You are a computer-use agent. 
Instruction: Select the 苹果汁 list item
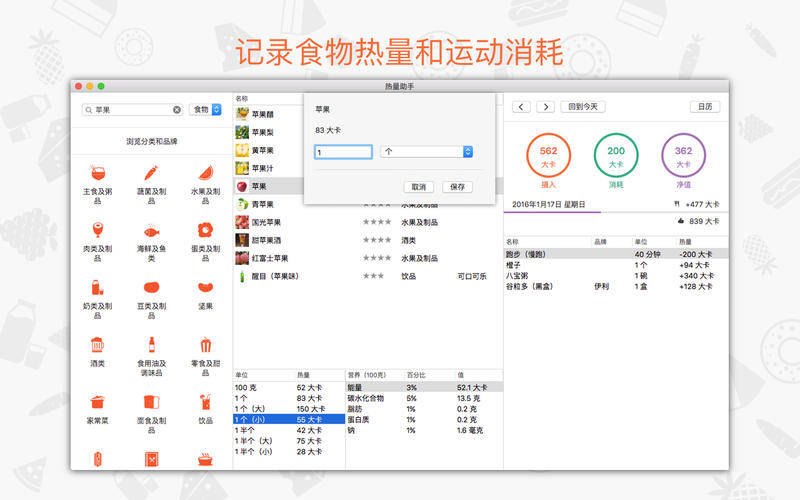click(269, 168)
